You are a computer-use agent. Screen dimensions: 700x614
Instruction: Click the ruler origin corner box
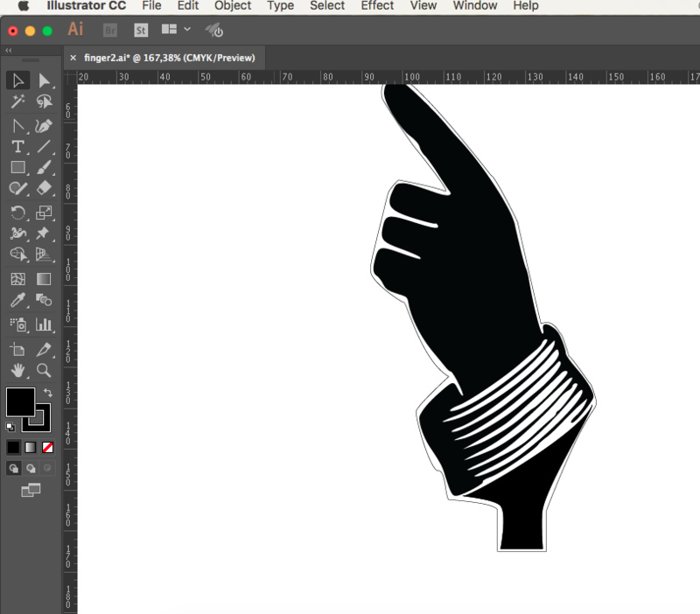[70, 77]
